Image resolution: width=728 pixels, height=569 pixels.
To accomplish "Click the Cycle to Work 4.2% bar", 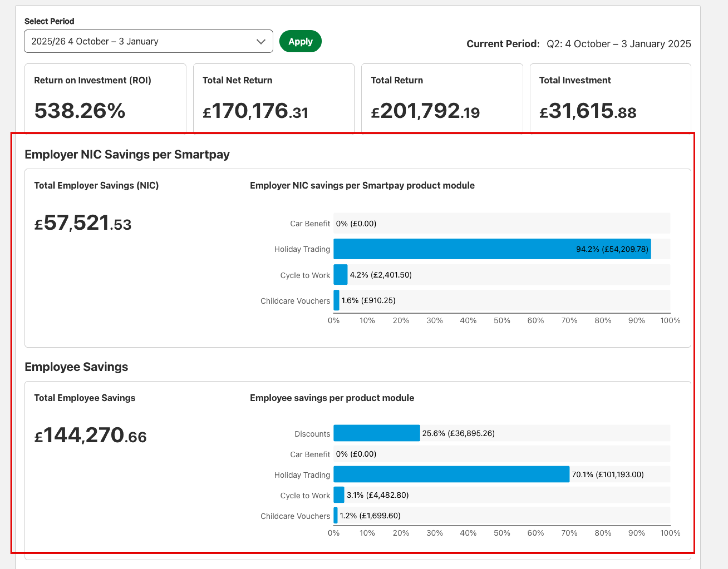I will click(340, 274).
